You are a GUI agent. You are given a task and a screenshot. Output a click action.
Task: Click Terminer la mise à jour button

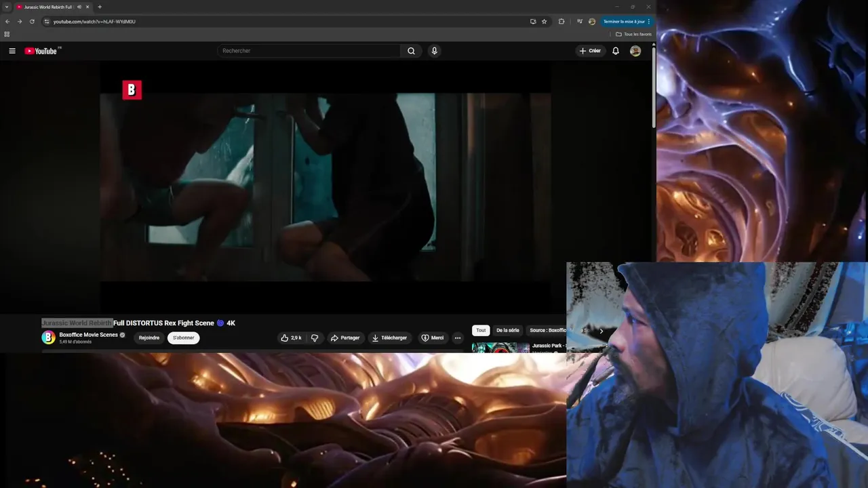click(x=627, y=22)
